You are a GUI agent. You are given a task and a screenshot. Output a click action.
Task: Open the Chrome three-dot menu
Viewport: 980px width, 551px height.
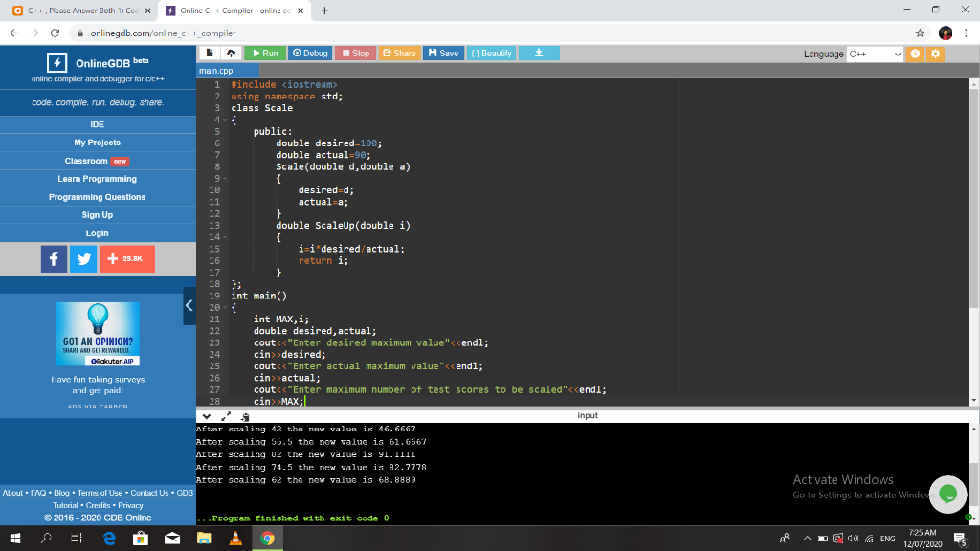coord(966,33)
